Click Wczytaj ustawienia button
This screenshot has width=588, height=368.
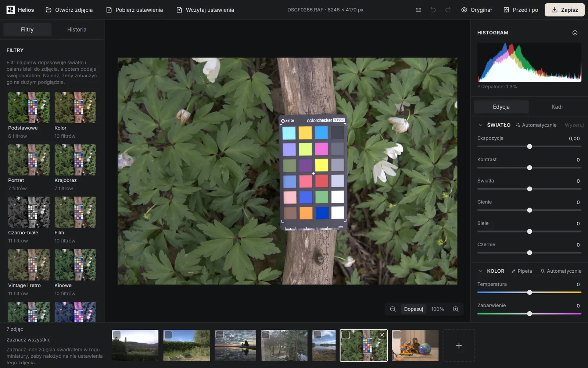tap(205, 10)
